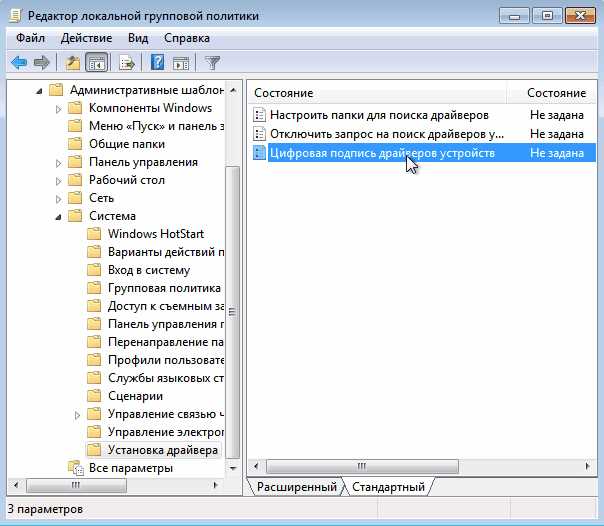604x526 pixels.
Task: Open Help via the question mark icon
Action: click(157, 62)
